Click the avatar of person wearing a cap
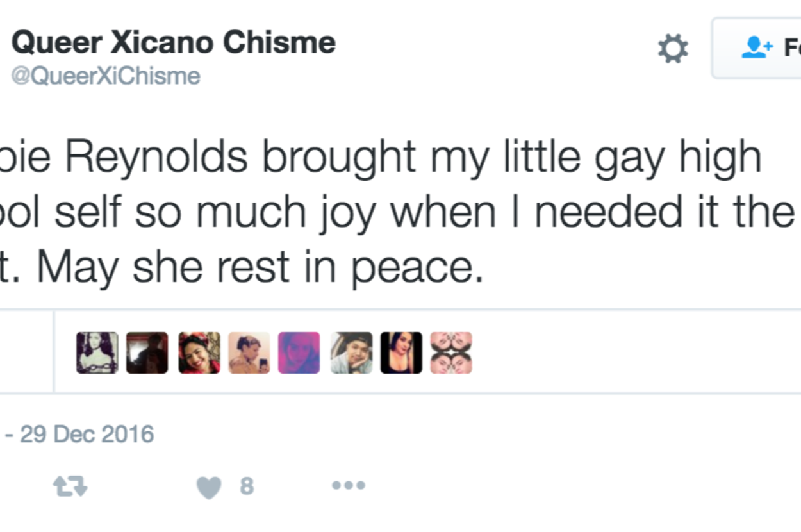 351,353
